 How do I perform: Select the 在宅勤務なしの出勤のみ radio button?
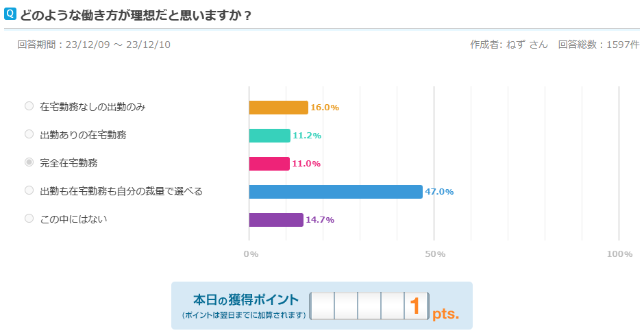pyautogui.click(x=29, y=106)
